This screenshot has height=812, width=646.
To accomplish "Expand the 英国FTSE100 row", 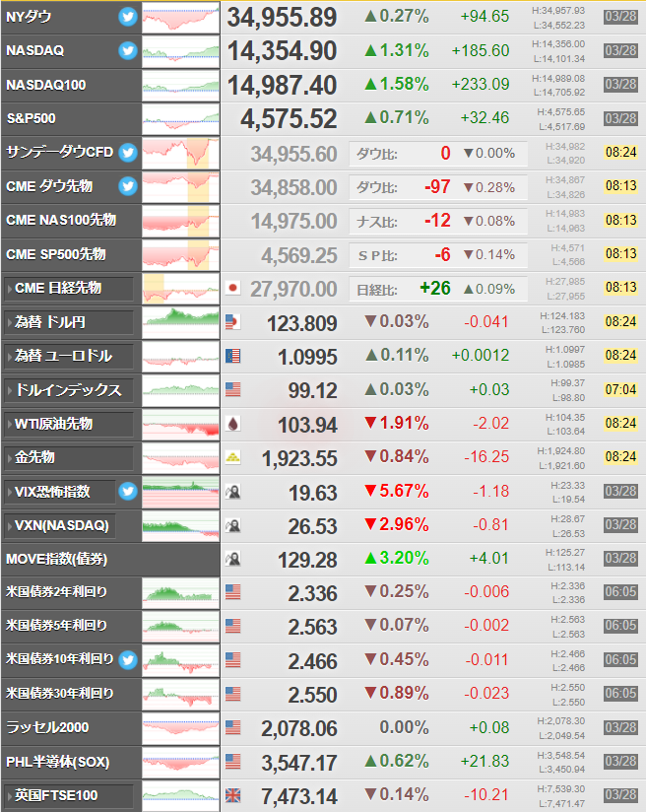I will pyautogui.click(x=68, y=795).
